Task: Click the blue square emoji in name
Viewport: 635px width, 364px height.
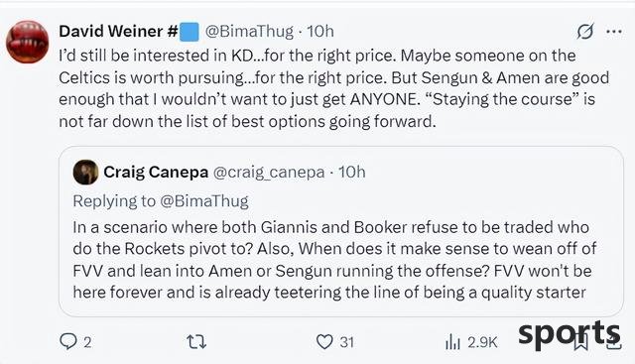Action: coord(190,32)
